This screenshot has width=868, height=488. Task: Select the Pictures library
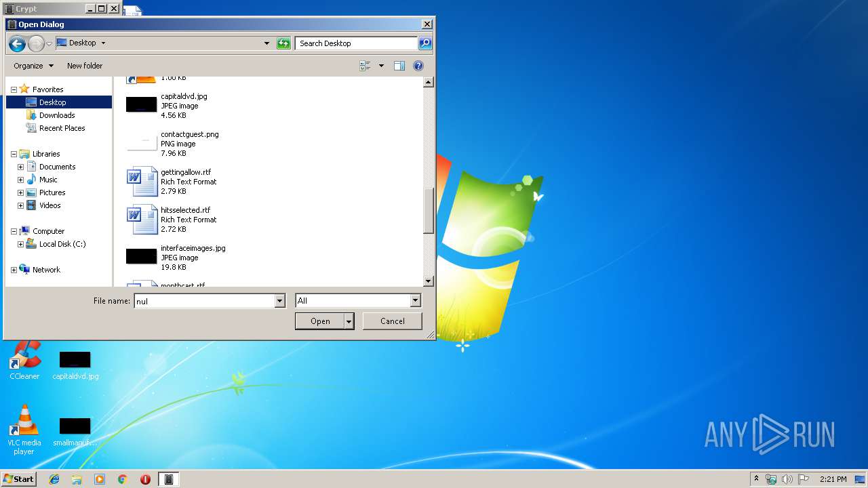(52, 192)
